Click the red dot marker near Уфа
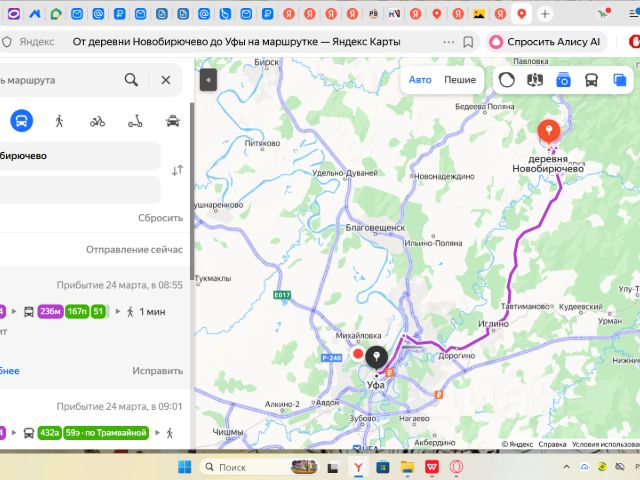This screenshot has height=480, width=640. 358,354
